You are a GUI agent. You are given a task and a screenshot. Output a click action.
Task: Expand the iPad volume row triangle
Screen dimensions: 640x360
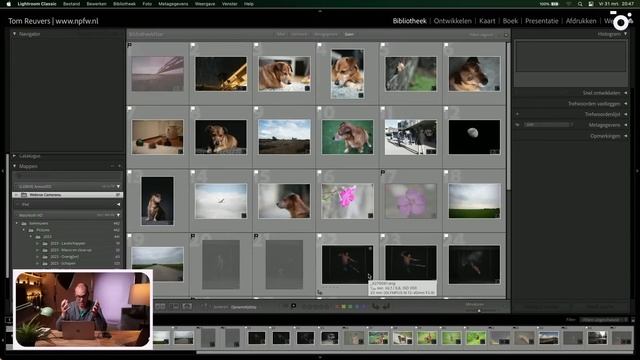118,204
